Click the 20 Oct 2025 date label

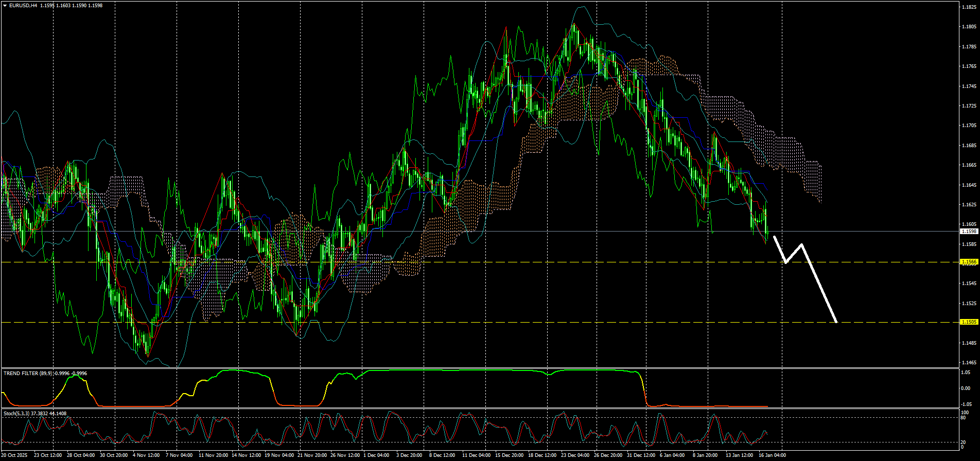point(14,455)
